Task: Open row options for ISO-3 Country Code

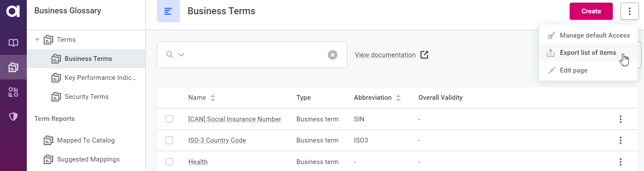Action: (621, 140)
